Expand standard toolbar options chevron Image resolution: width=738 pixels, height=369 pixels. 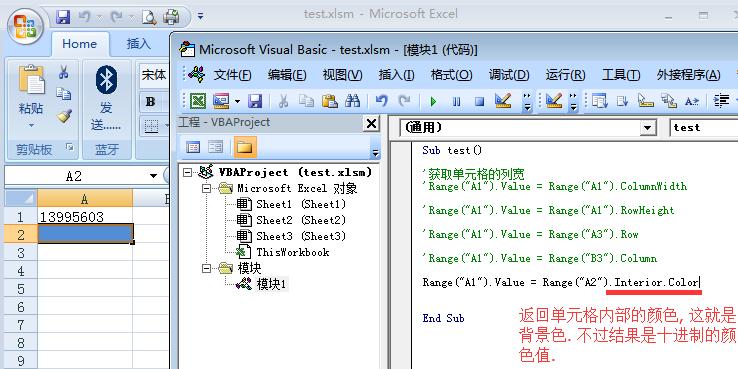click(x=527, y=102)
